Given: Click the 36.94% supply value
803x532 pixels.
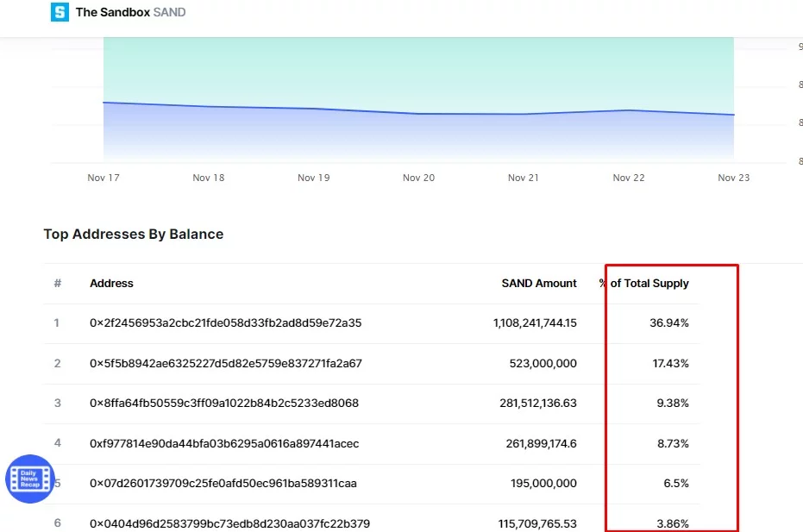Looking at the screenshot, I should [x=668, y=323].
